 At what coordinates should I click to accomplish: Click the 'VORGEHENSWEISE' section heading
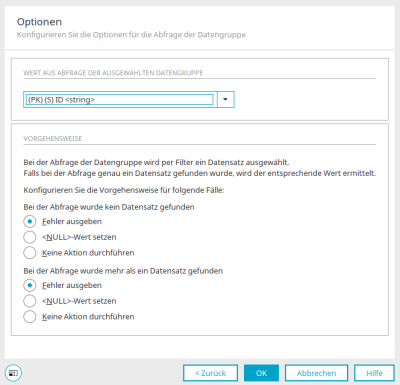click(53, 139)
